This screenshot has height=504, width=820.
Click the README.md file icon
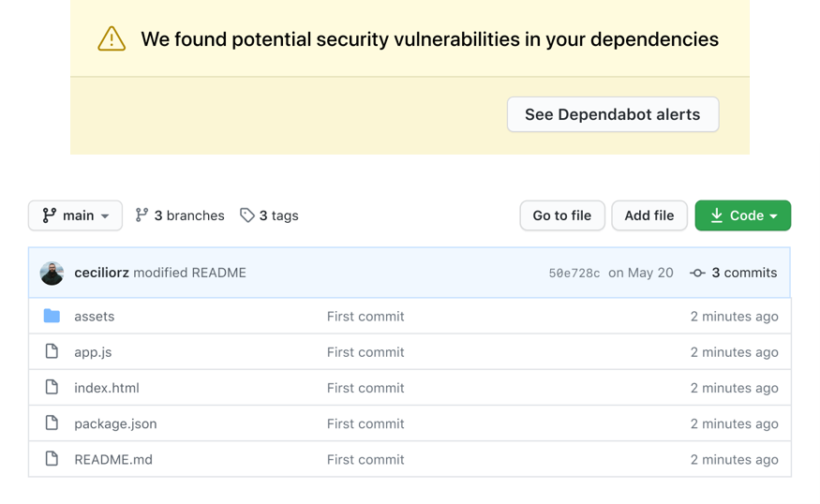click(x=52, y=458)
